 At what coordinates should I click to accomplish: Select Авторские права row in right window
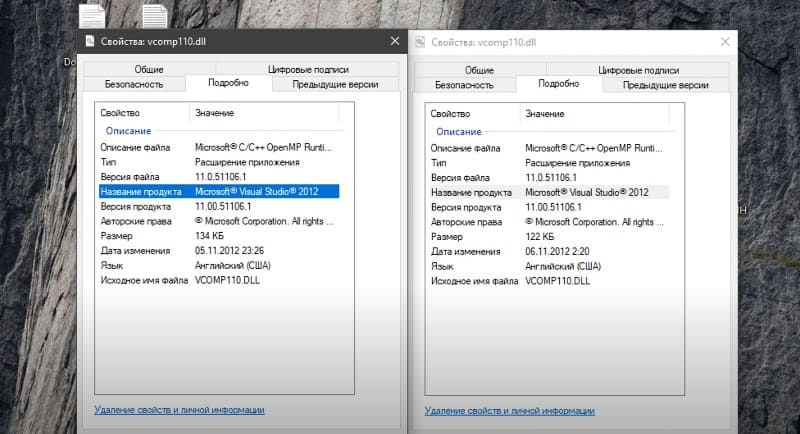[x=549, y=222]
